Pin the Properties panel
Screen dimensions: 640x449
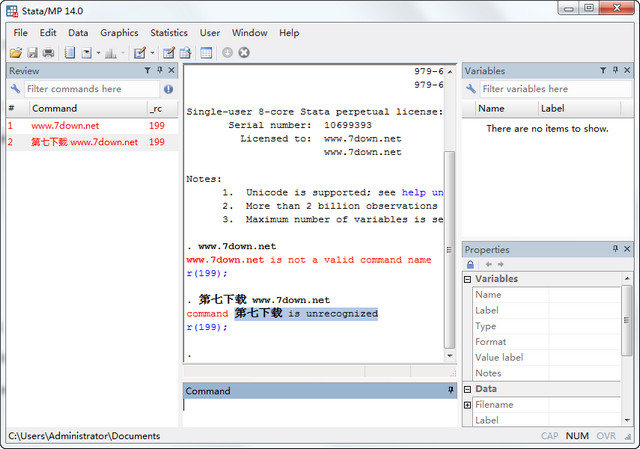(615, 249)
